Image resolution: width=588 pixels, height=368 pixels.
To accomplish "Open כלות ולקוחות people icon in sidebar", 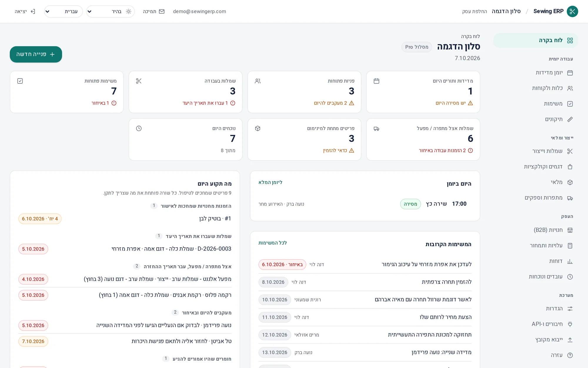I will pos(570,88).
